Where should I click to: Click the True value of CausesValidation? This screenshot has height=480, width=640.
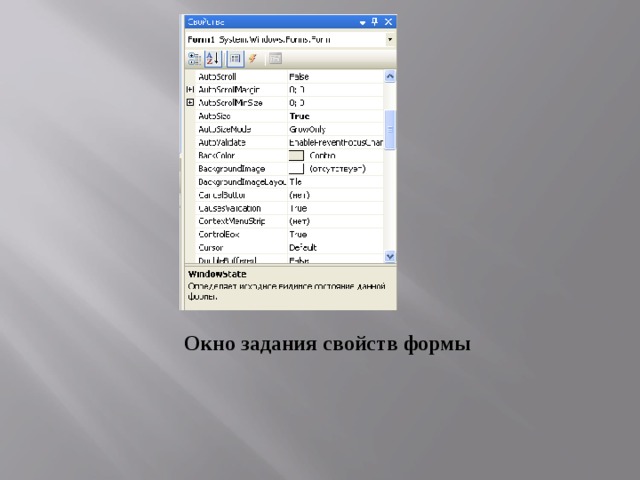point(298,208)
